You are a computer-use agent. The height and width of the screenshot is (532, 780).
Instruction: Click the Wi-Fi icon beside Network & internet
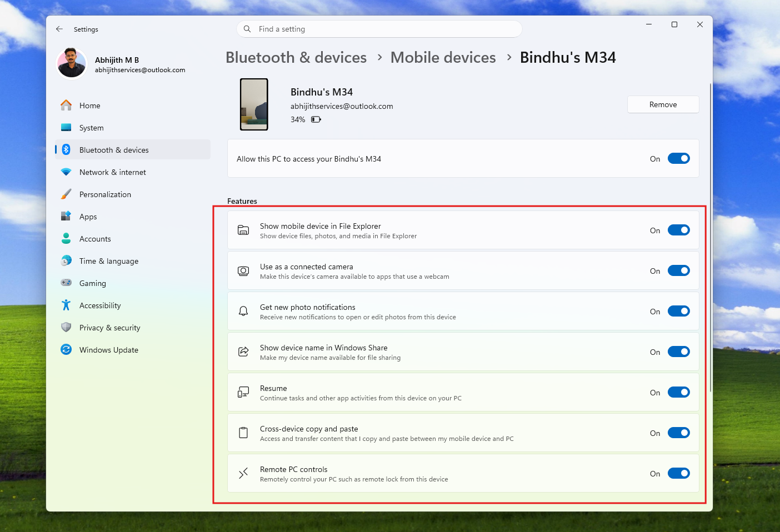coord(66,172)
